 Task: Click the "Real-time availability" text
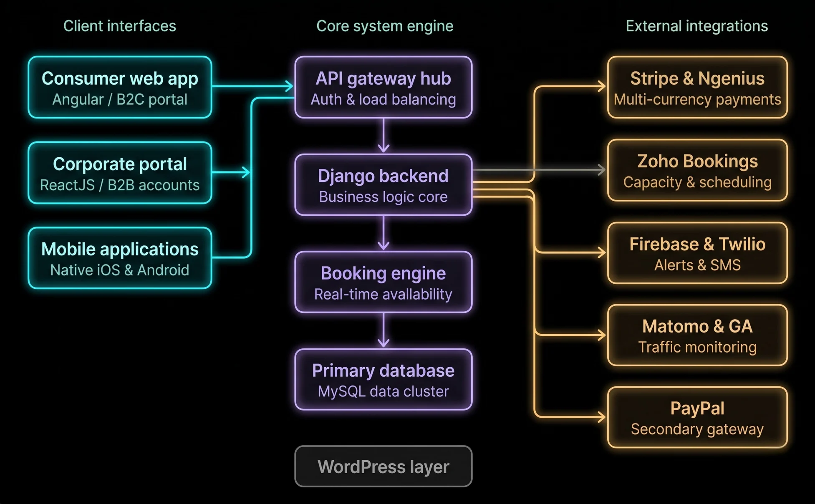tap(383, 295)
